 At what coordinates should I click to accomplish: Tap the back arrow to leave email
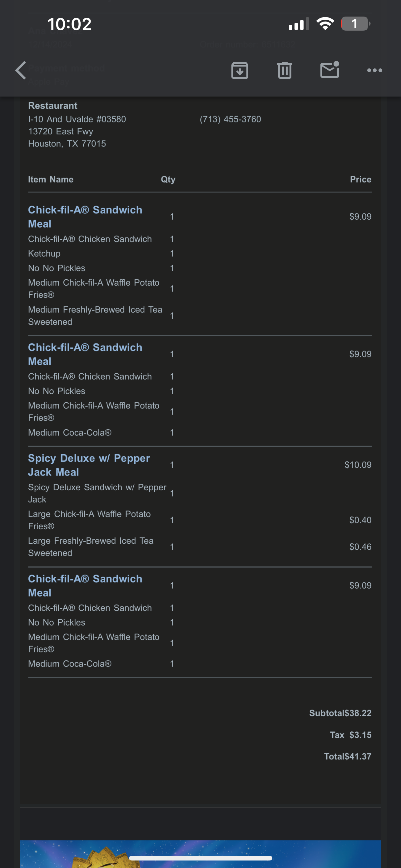coord(21,70)
